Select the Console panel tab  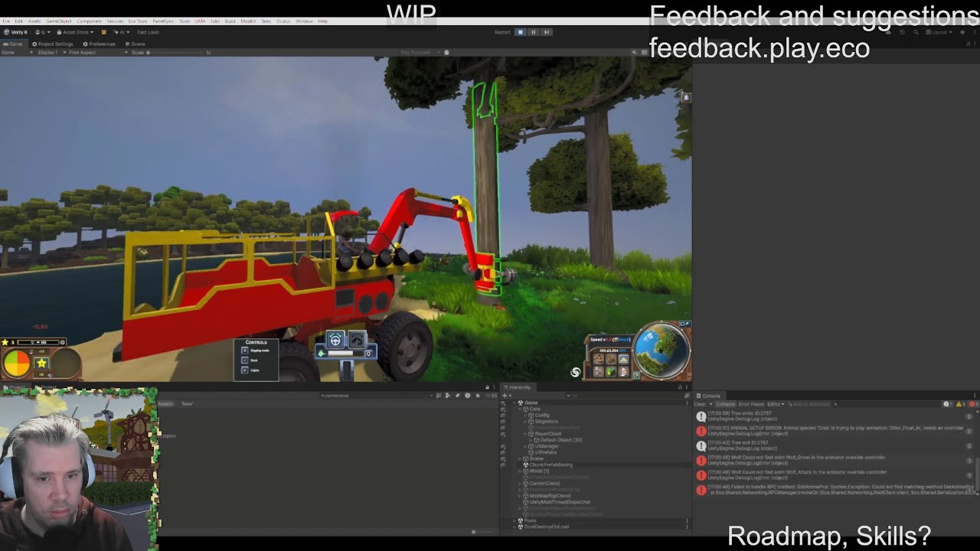click(707, 396)
